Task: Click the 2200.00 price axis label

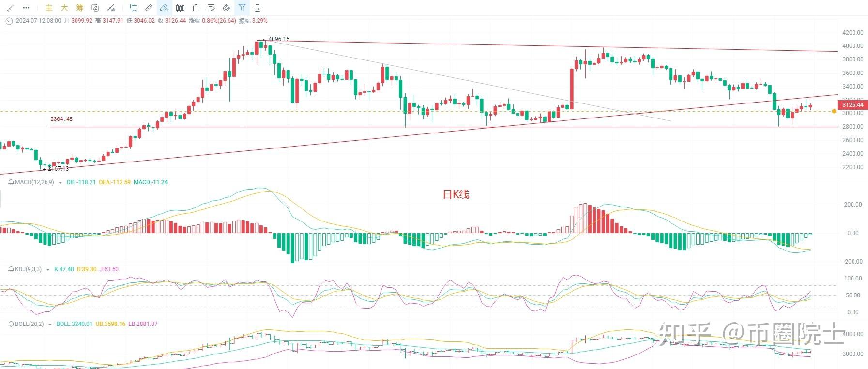Action: click(x=853, y=167)
